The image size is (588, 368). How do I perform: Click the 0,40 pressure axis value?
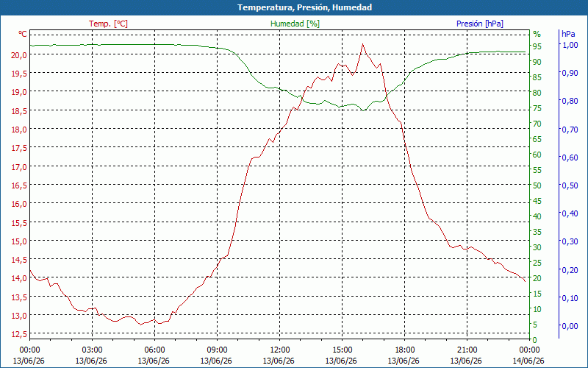[x=570, y=213]
